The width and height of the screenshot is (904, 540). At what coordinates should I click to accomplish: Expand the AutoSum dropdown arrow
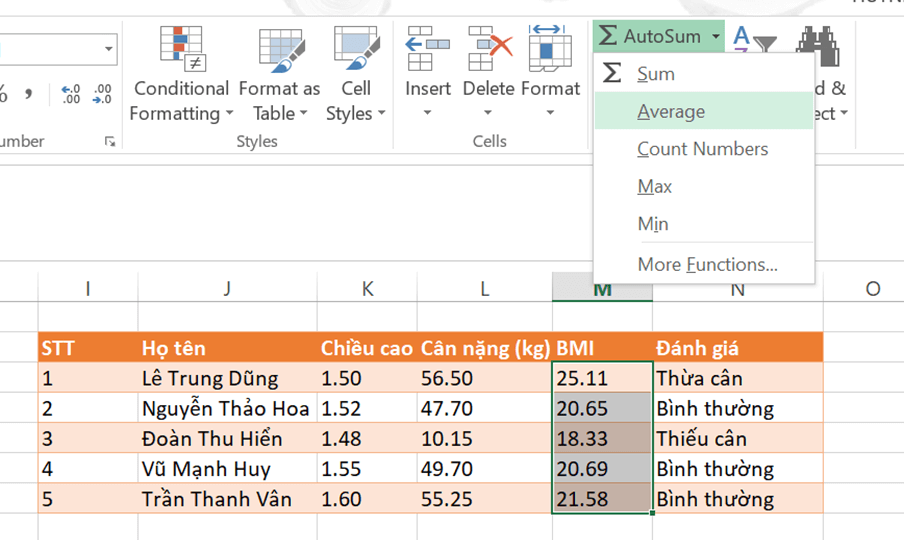tap(715, 36)
